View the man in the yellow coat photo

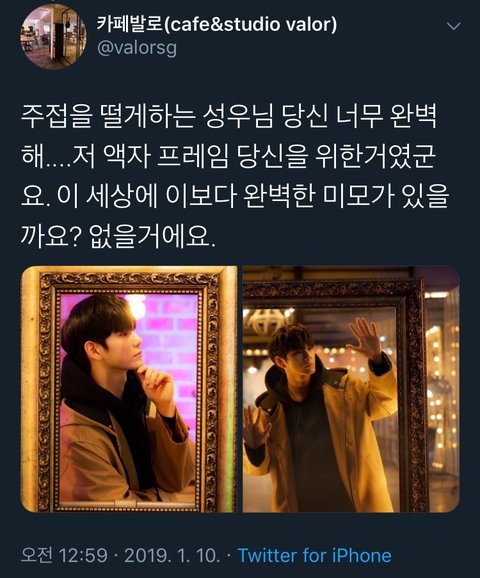pos(351,389)
